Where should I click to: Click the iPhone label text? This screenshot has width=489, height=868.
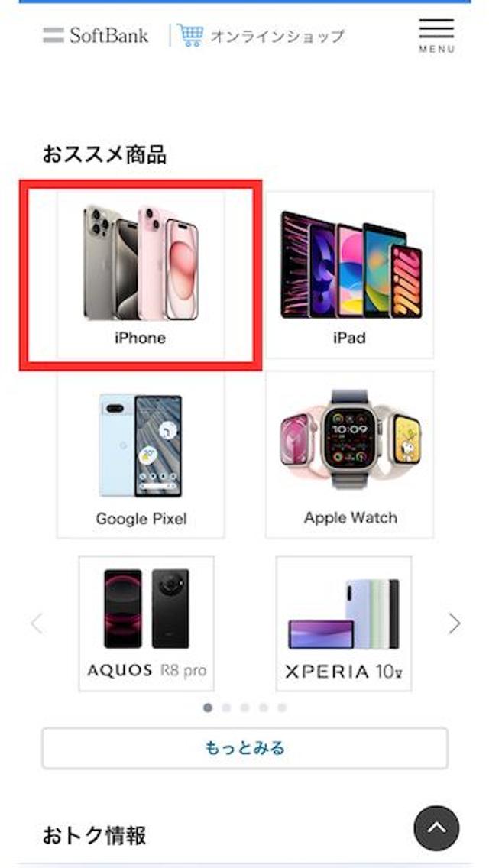140,338
